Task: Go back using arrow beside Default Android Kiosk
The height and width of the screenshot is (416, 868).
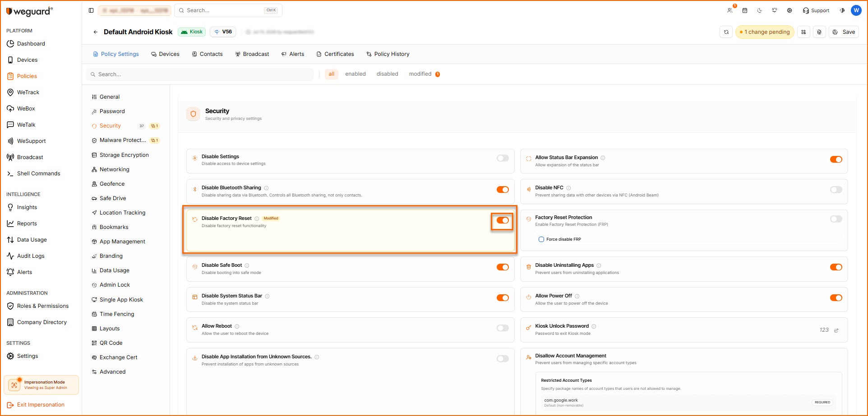Action: click(95, 32)
